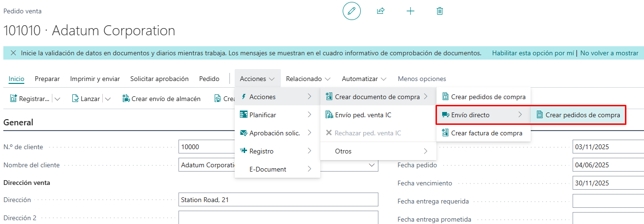Click the empty Dirección 2 field
This screenshot has width=644, height=224.
click(x=278, y=217)
